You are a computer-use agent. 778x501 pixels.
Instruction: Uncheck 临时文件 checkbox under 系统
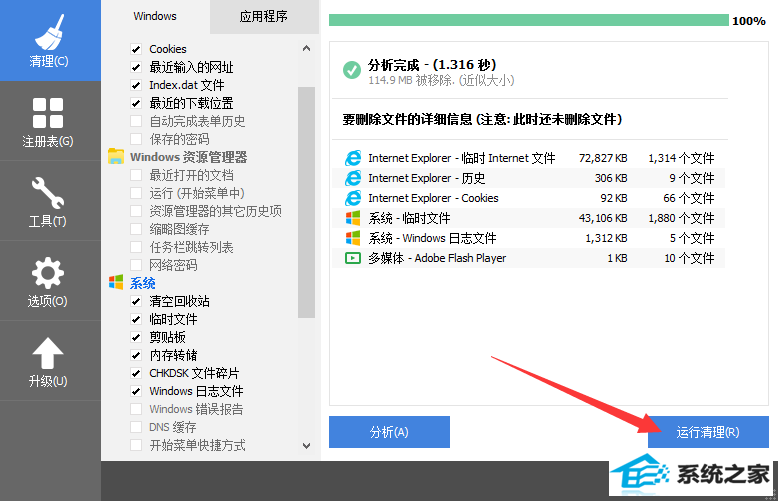pyautogui.click(x=136, y=319)
